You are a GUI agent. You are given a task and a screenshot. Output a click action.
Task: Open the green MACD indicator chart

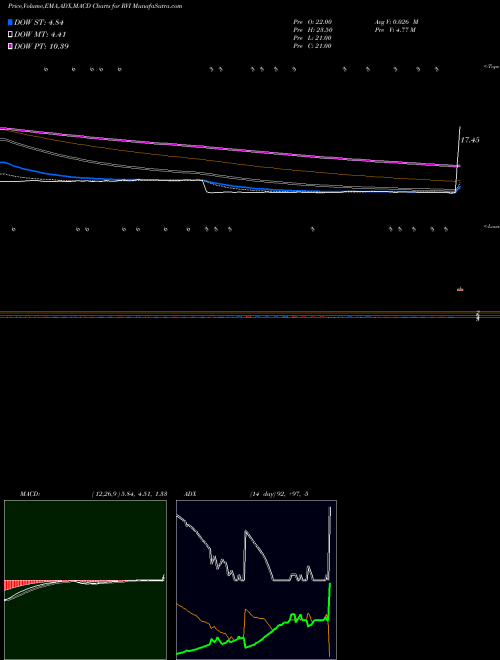click(85, 580)
